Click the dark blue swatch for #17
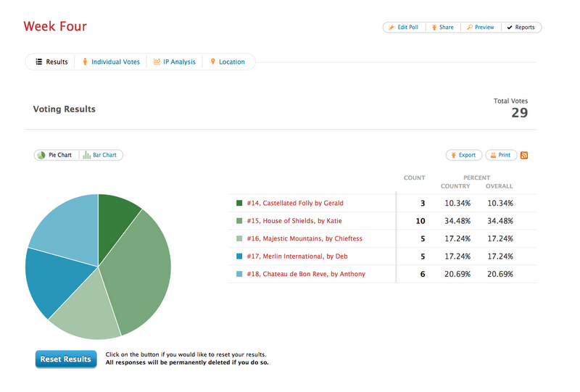 [x=239, y=257]
